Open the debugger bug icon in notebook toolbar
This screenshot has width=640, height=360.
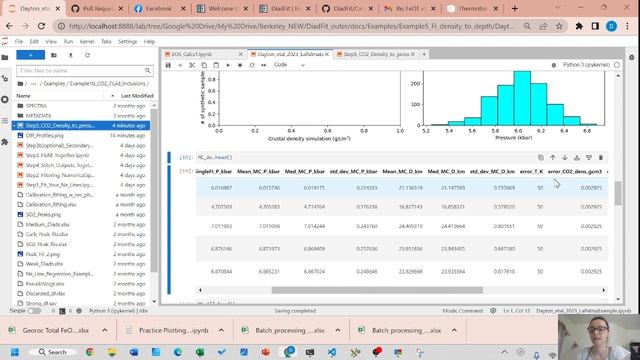pyautogui.click(x=554, y=65)
